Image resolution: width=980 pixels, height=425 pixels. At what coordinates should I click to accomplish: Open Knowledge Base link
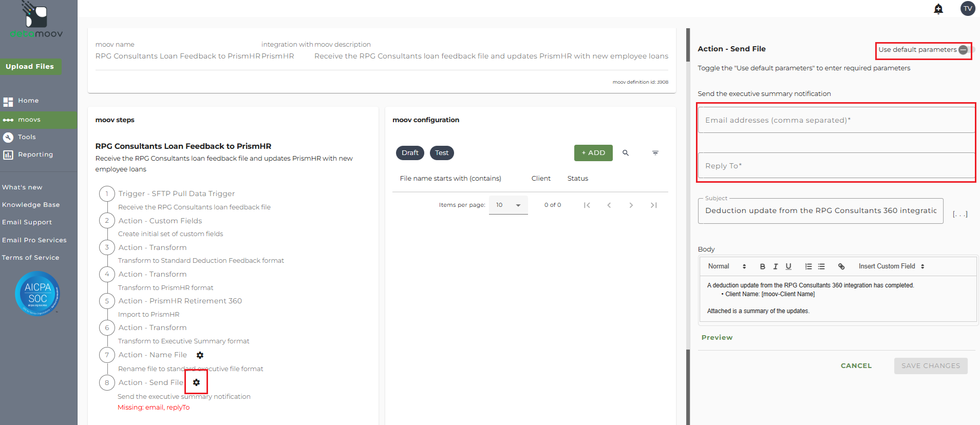(31, 205)
